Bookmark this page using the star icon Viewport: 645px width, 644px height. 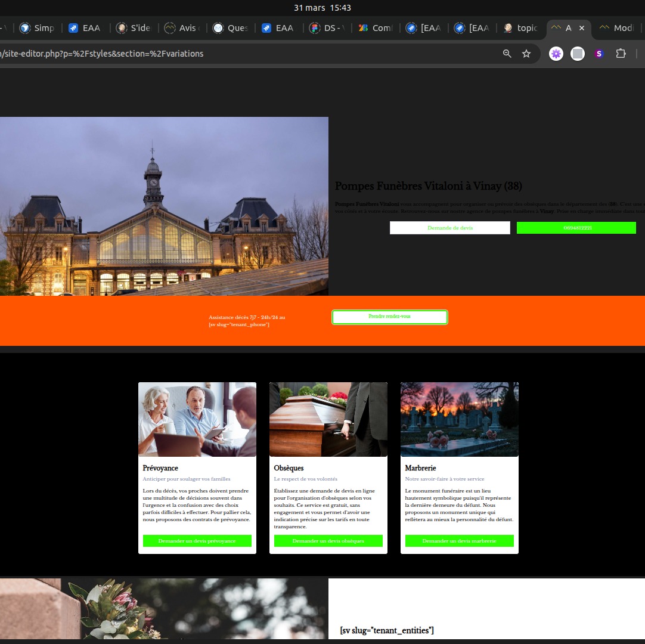[527, 54]
